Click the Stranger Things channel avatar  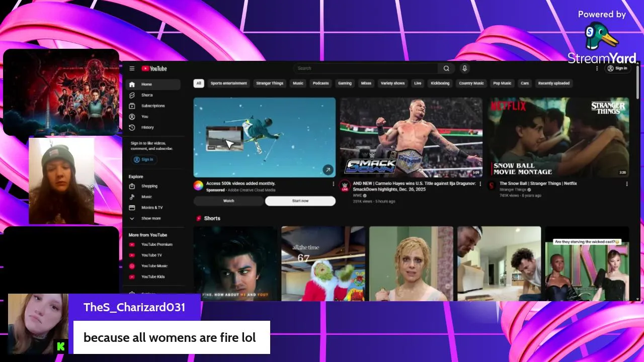(x=492, y=186)
